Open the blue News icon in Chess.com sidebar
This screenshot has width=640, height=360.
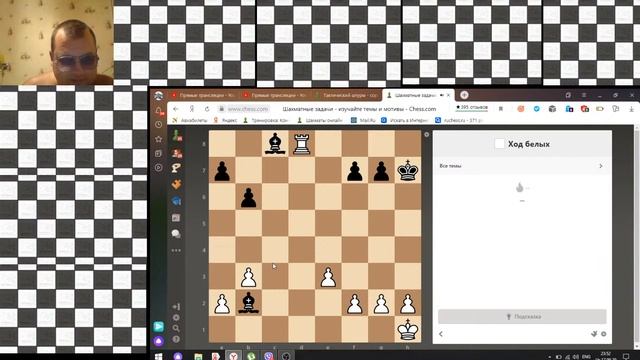point(176,201)
